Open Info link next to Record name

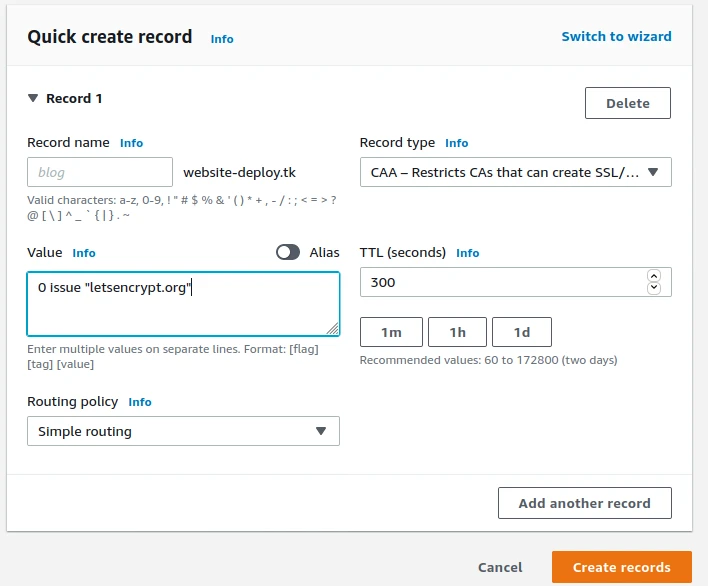tap(131, 143)
